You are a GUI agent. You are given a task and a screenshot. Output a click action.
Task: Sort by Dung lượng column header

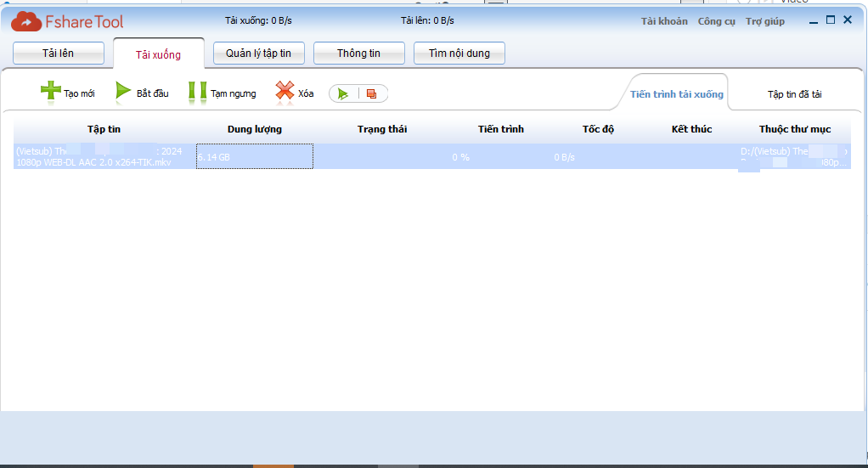[x=254, y=129]
